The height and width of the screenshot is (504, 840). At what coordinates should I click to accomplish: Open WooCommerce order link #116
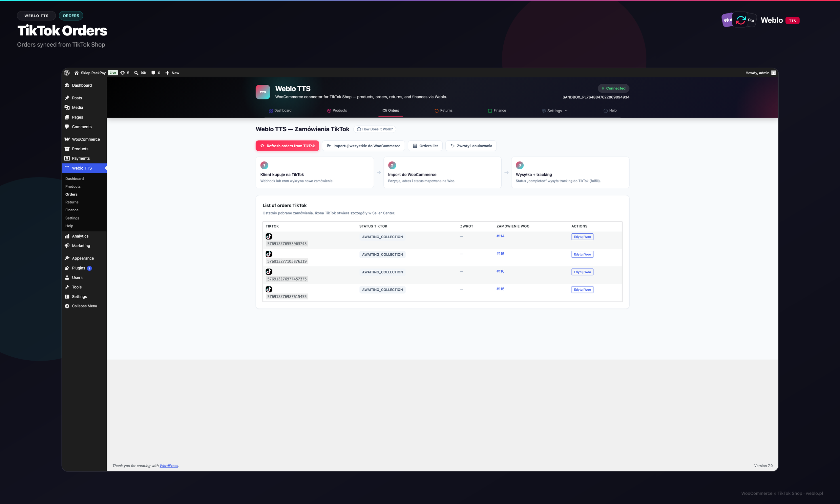(x=500, y=271)
